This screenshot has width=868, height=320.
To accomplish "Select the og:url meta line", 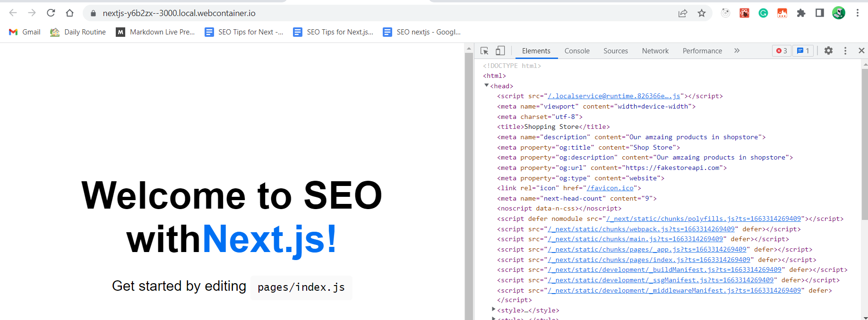I will (612, 168).
